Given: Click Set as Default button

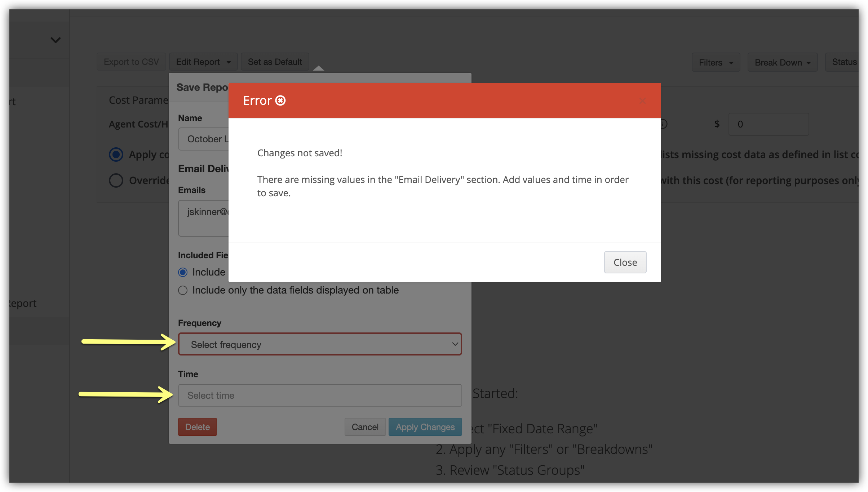Looking at the screenshot, I should point(275,62).
